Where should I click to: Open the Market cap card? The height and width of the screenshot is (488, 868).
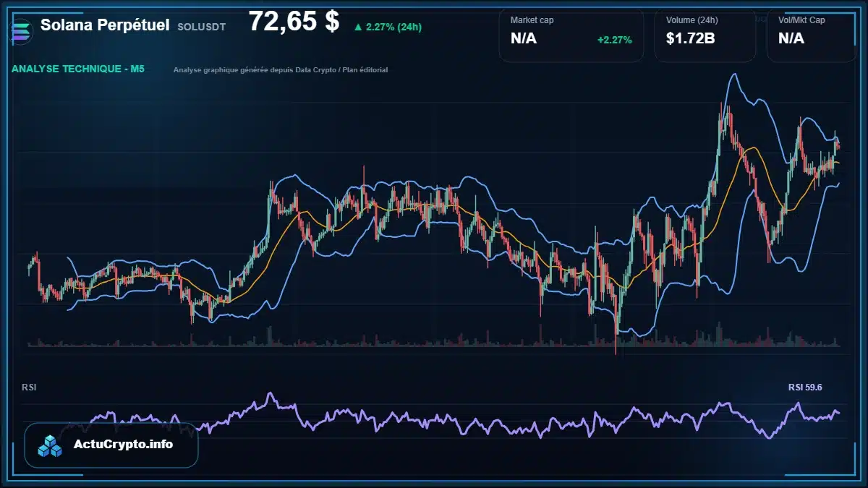click(571, 35)
